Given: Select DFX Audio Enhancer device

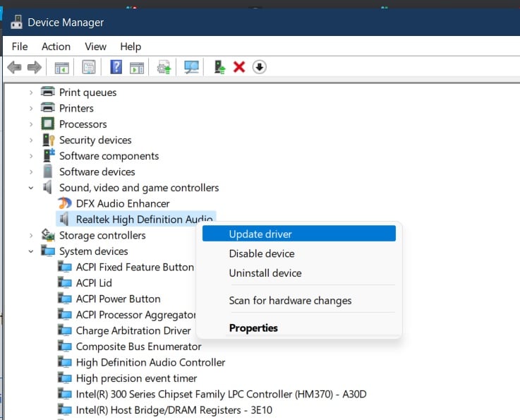Looking at the screenshot, I should (x=123, y=203).
